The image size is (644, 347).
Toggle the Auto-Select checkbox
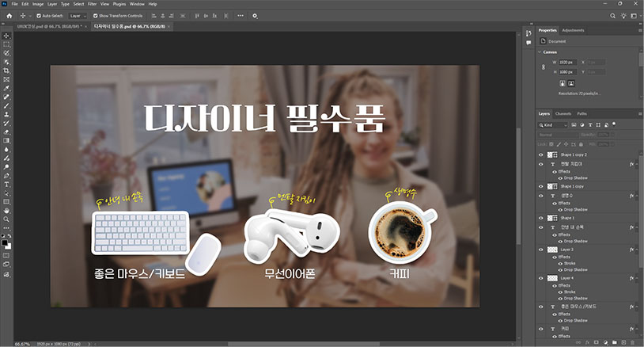[39, 16]
